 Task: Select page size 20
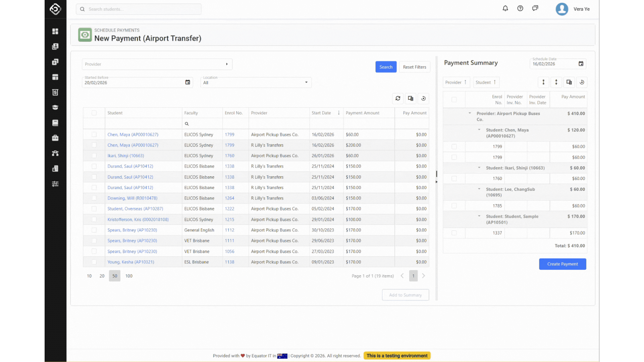[x=102, y=276]
